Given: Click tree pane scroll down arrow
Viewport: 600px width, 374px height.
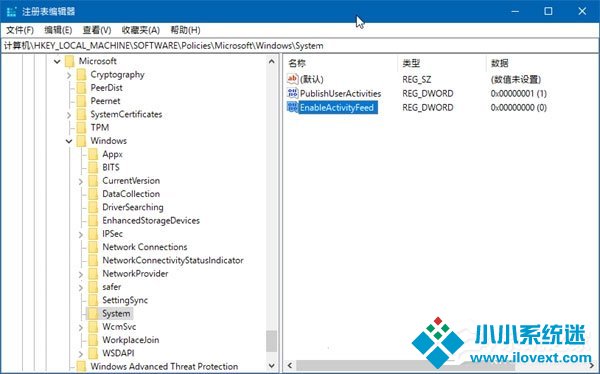Looking at the screenshot, I should coord(272,366).
